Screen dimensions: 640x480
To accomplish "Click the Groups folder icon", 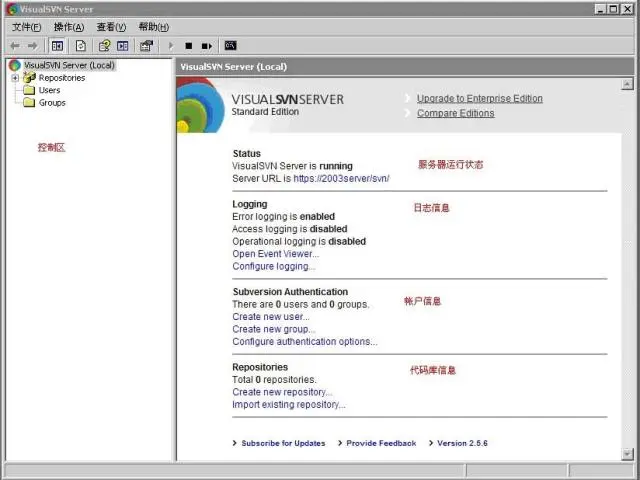I will [29, 102].
